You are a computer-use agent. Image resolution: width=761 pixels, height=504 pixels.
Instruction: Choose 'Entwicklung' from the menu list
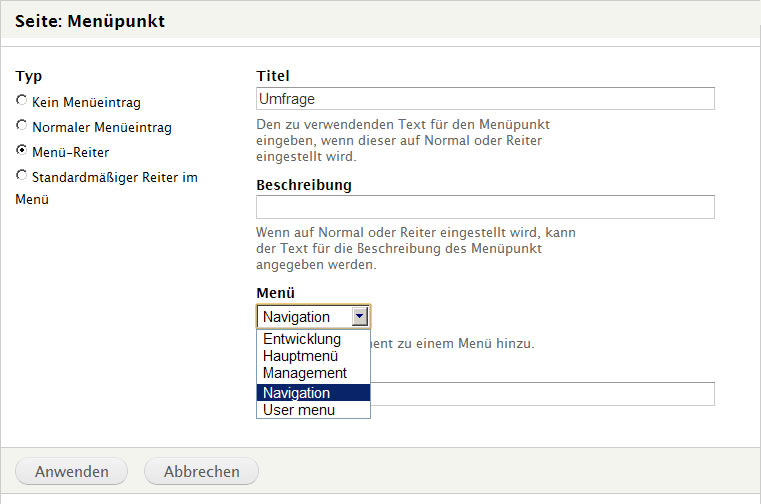[x=302, y=339]
